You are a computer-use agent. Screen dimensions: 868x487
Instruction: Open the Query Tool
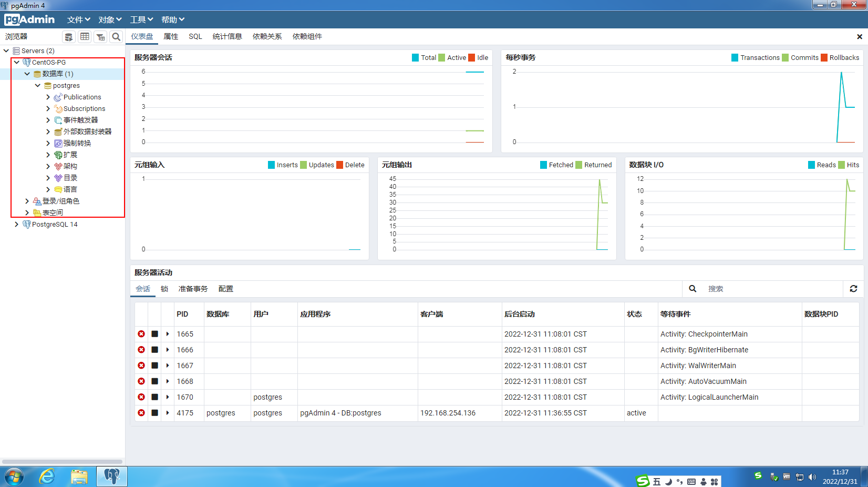(x=69, y=37)
